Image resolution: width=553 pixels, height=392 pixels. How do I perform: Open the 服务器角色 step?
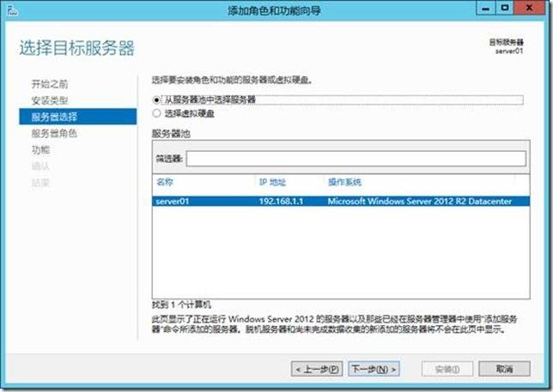pyautogui.click(x=54, y=133)
